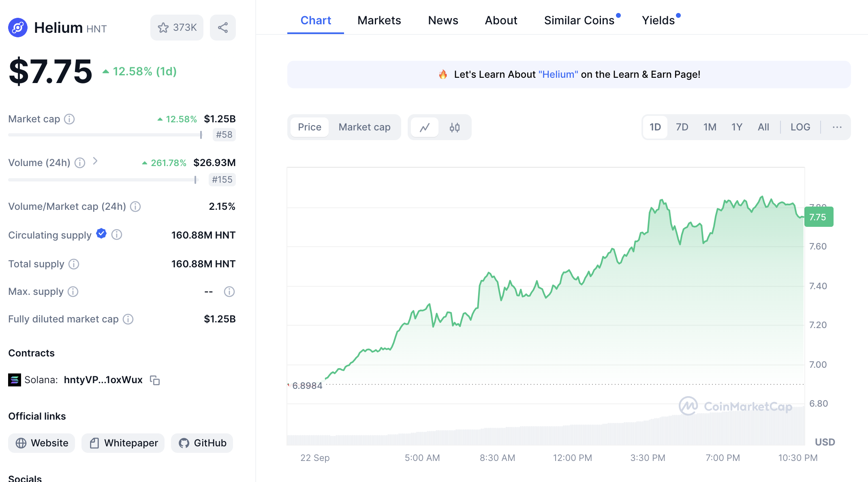868x482 pixels.
Task: Add Helium to watchlist via star button
Action: [177, 28]
